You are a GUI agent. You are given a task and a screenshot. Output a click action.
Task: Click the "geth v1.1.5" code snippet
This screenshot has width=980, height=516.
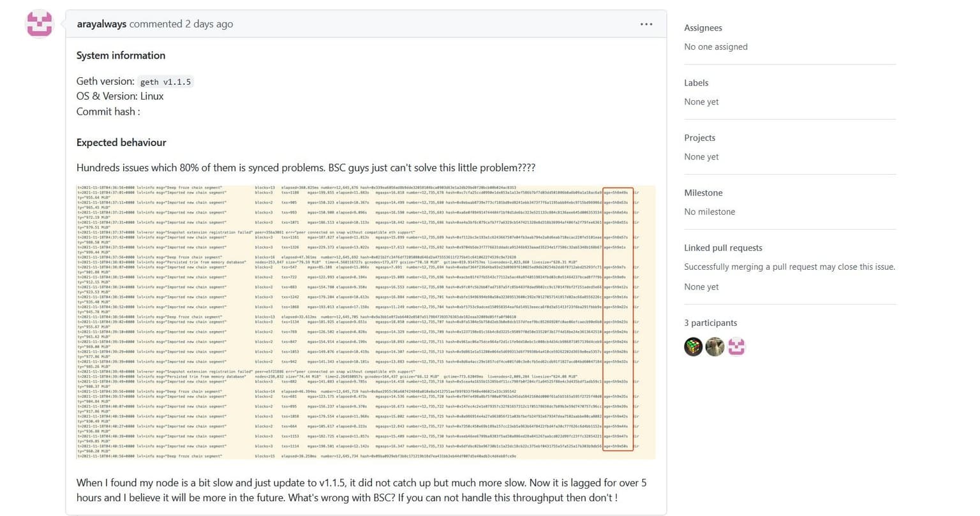pyautogui.click(x=166, y=82)
